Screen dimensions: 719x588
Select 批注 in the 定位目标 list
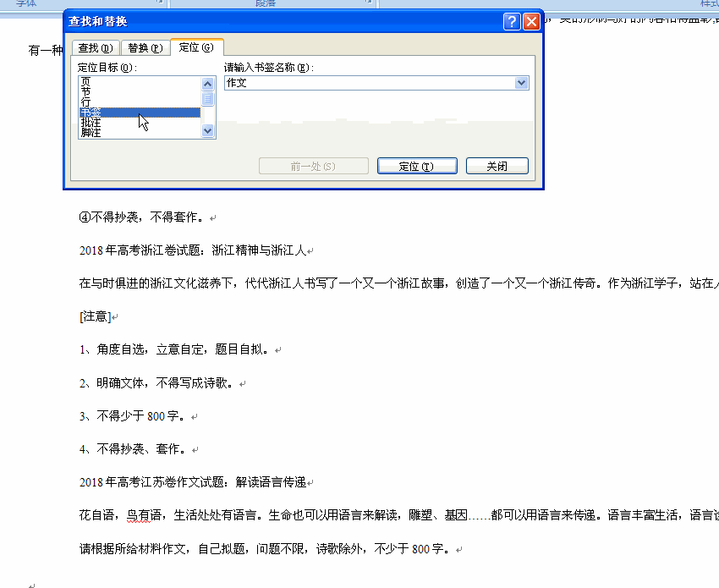(x=140, y=123)
